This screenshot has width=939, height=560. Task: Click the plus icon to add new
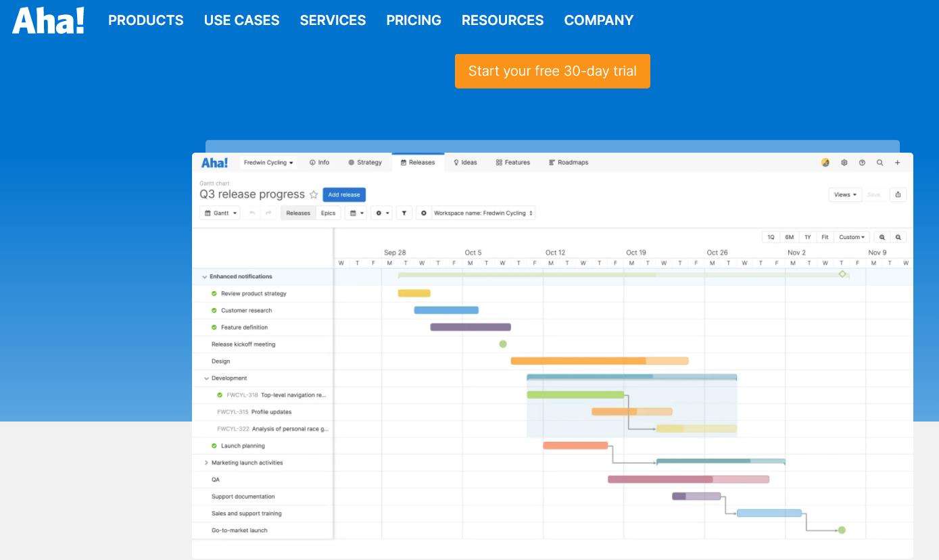tap(897, 163)
